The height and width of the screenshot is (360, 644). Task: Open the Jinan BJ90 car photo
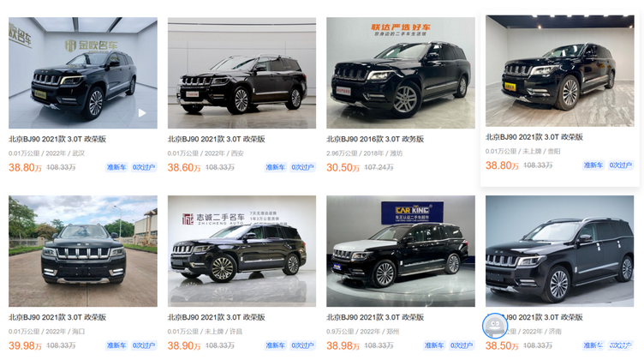559,251
